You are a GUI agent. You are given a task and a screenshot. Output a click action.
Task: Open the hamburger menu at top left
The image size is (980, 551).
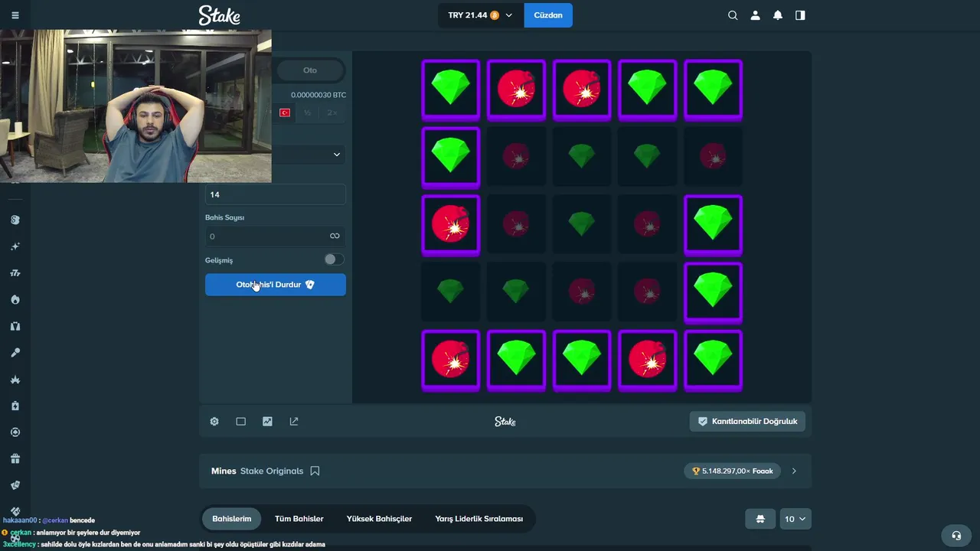[15, 15]
